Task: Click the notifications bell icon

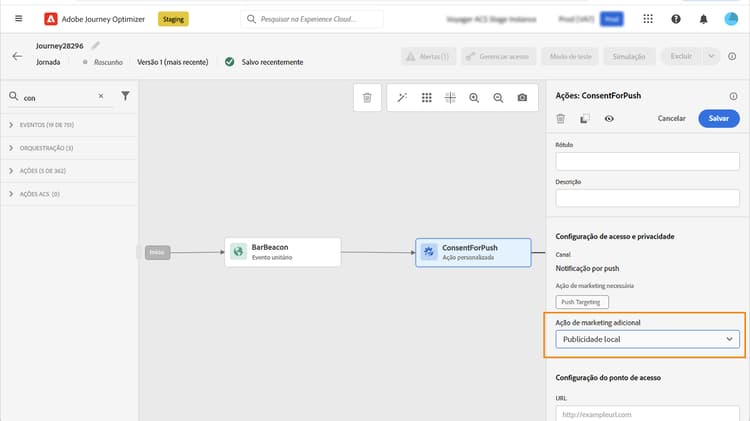Action: point(703,19)
